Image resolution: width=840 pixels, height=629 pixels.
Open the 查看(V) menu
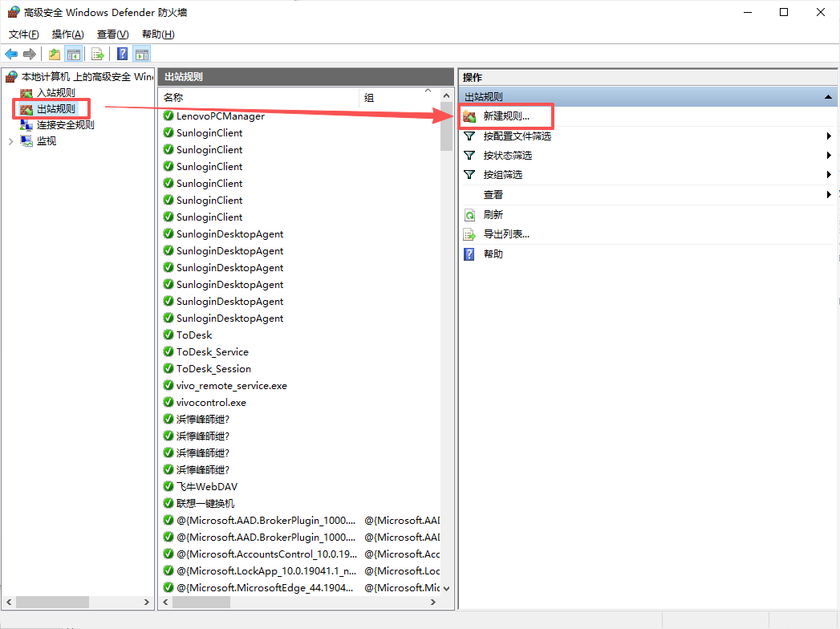click(112, 34)
